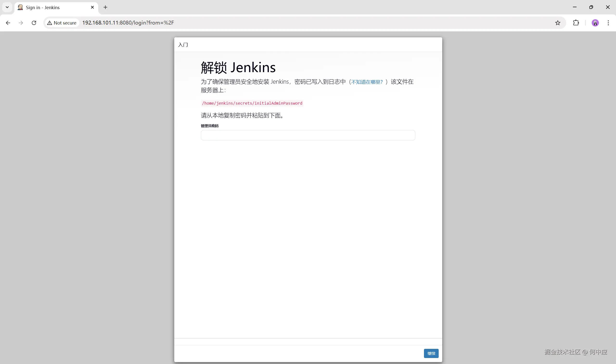
Task: Open the browser extensions puzzle icon
Action: pos(576,23)
